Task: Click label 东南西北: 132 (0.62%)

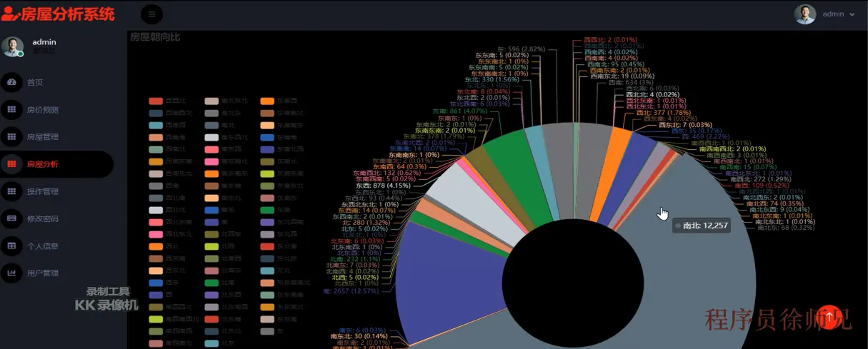Action: [389, 173]
